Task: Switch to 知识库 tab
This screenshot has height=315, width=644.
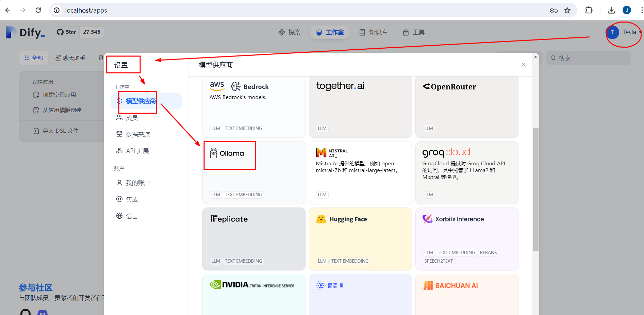Action: [374, 32]
